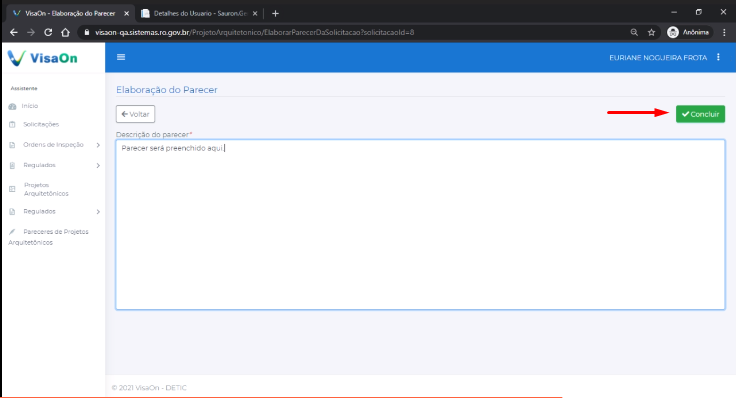Open Projetos Arquitetônicos in the sidebar
The height and width of the screenshot is (398, 736).
click(46, 189)
